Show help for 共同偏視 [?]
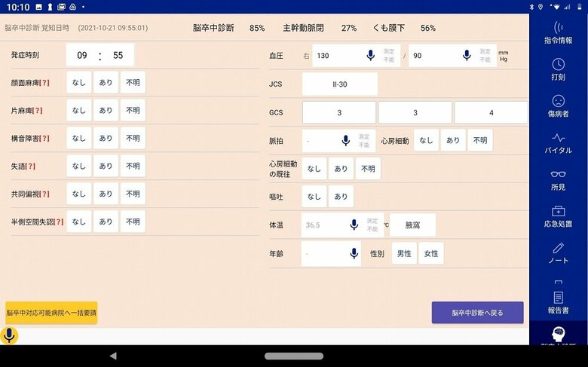The height and width of the screenshot is (367, 588). point(44,194)
